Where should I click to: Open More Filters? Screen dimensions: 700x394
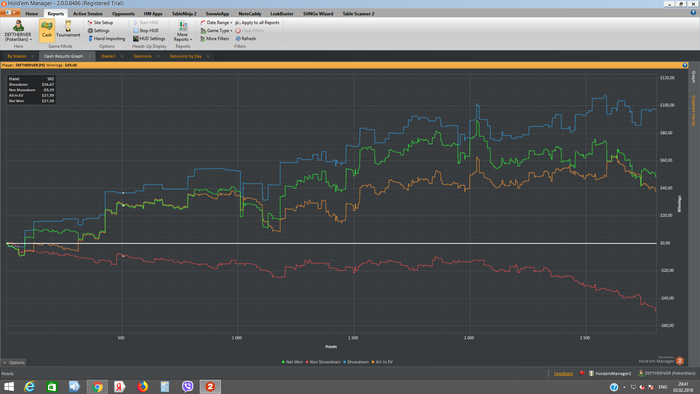pos(215,38)
